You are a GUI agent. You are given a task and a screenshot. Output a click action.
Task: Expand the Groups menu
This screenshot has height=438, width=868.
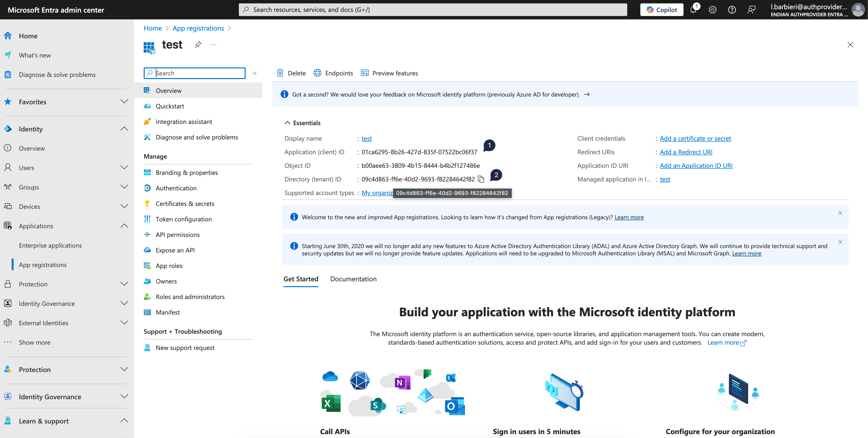[124, 187]
